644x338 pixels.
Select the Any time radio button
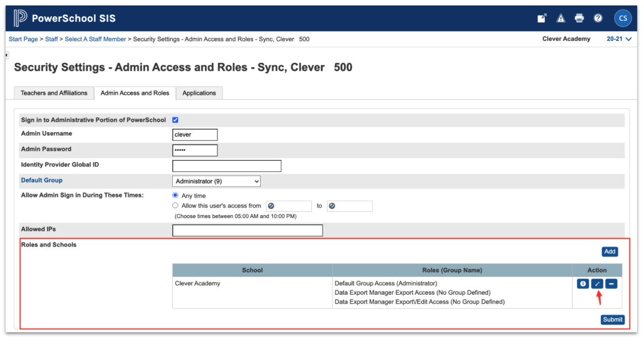tap(175, 195)
